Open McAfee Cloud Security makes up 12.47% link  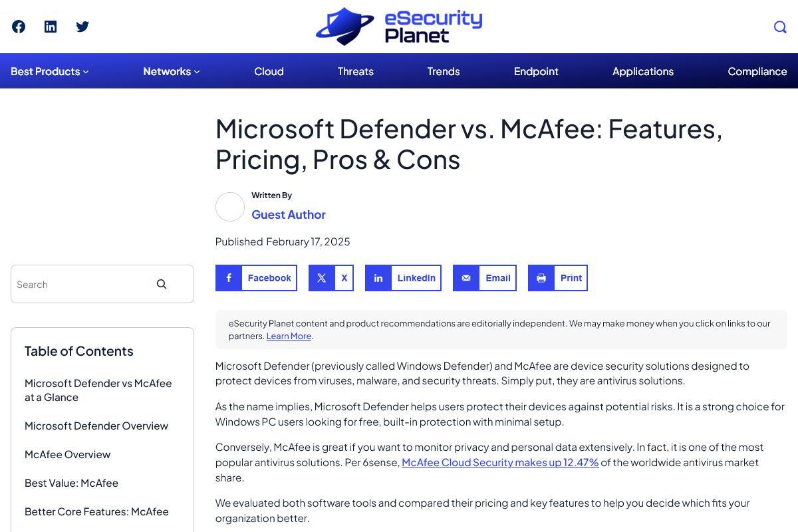coord(500,462)
